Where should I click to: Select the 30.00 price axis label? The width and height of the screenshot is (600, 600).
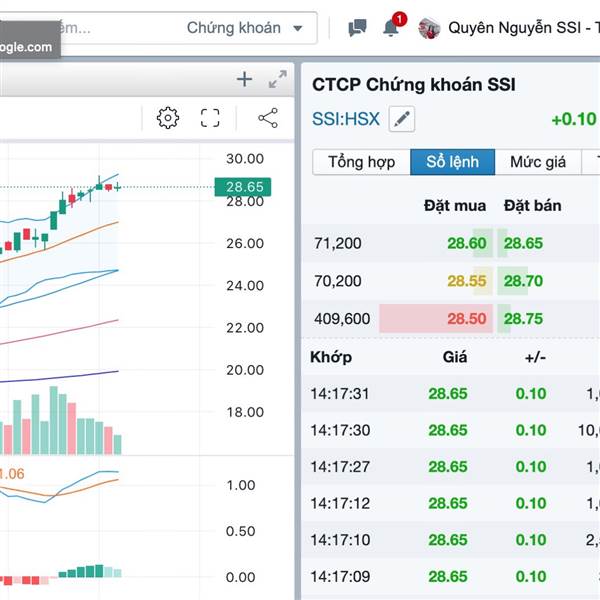tap(245, 158)
